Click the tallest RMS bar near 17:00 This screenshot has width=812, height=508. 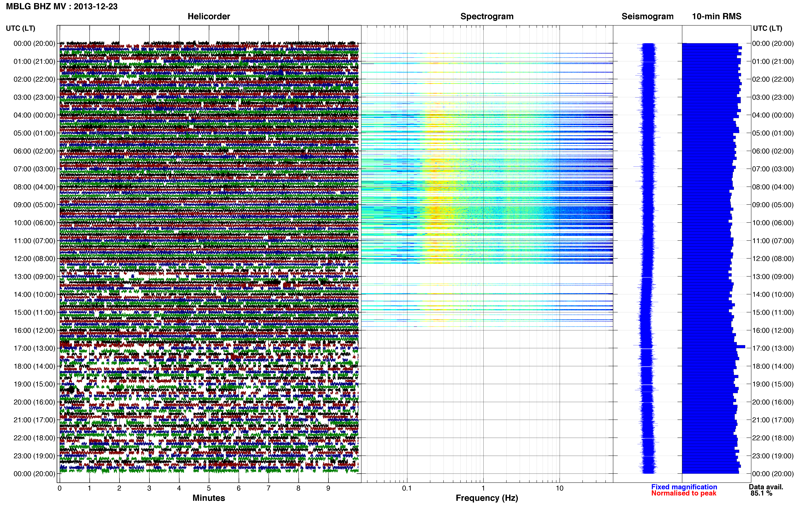point(714,346)
